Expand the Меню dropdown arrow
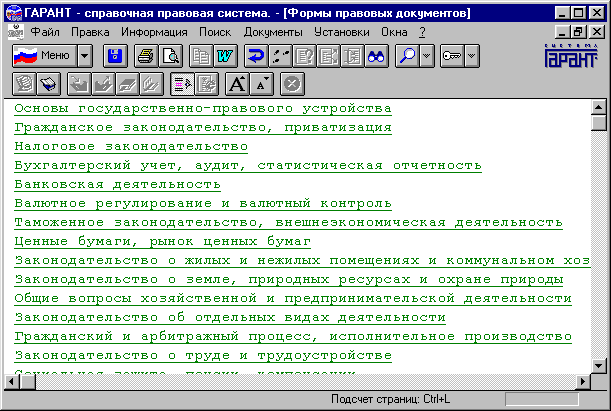The width and height of the screenshot is (611, 411). tap(85, 56)
